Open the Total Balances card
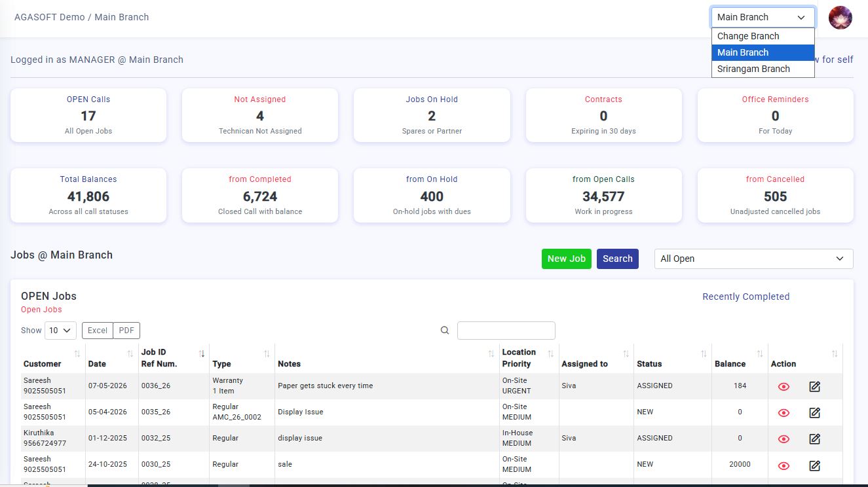The image size is (868, 487). point(88,195)
